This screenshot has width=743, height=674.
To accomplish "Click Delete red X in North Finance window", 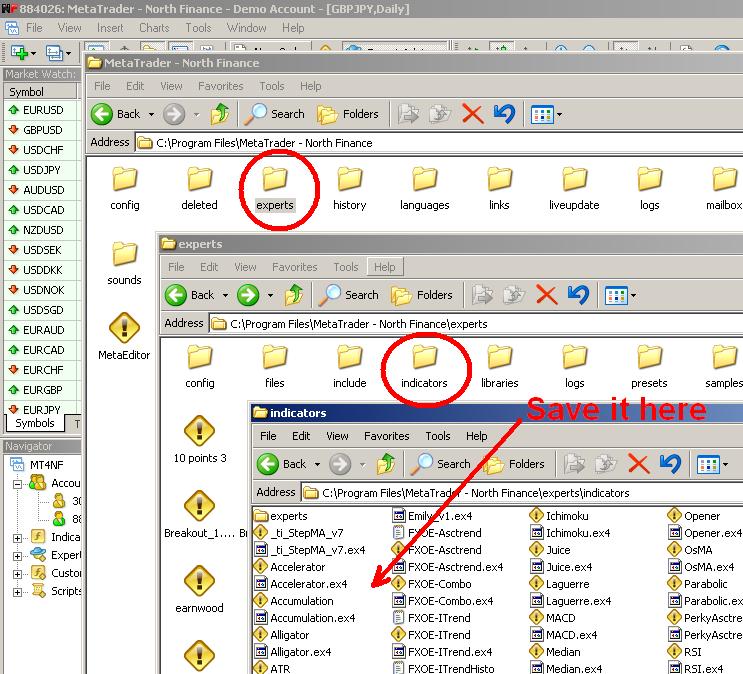I will 472,114.
